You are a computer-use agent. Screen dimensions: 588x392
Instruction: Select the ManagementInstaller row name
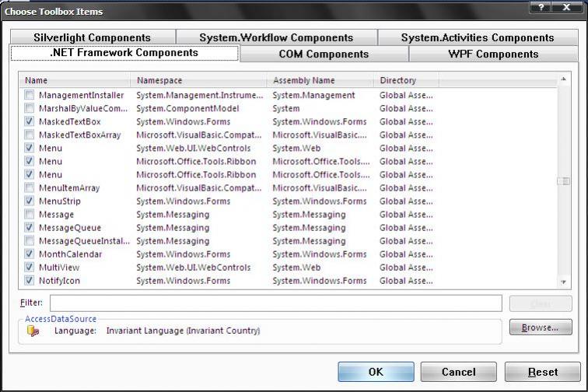82,95
